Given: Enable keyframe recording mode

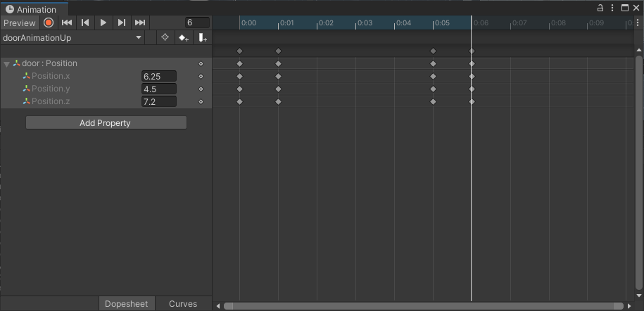Looking at the screenshot, I should (49, 23).
